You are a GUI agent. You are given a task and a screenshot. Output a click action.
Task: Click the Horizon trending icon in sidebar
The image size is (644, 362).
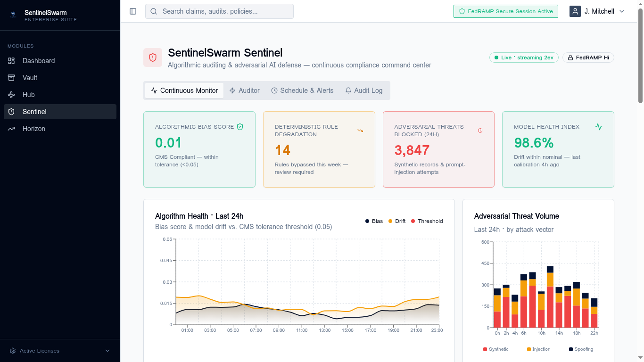coord(11,129)
